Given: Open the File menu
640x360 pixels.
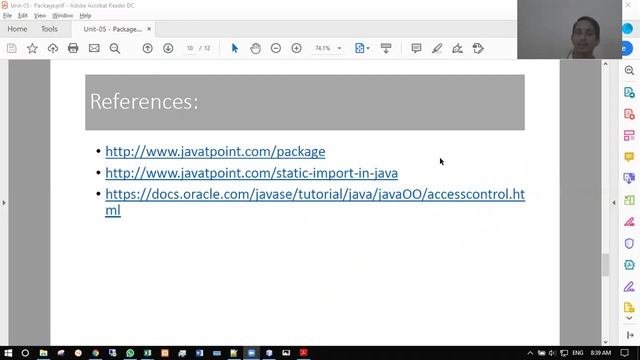Looking at the screenshot, I should coord(7,16).
